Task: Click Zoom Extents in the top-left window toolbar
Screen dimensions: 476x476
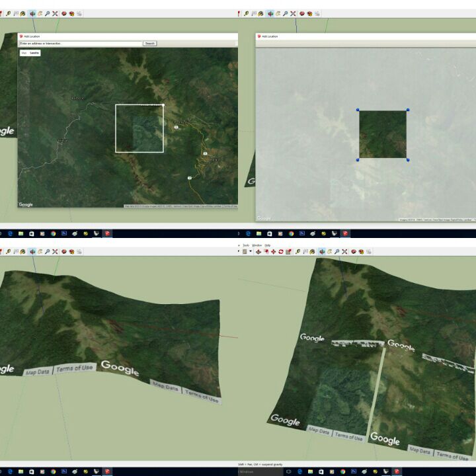Action: click(x=55, y=14)
